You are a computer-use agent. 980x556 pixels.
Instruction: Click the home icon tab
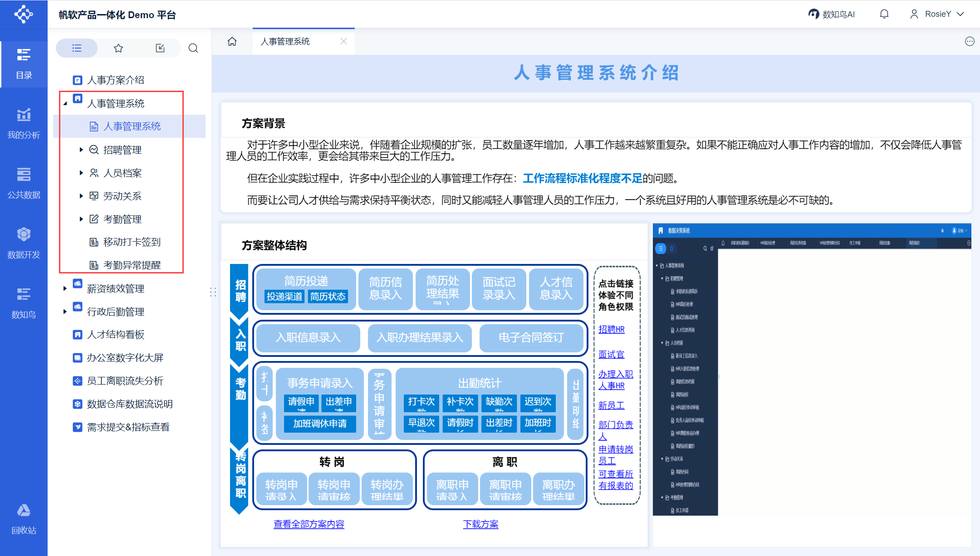[x=232, y=41]
